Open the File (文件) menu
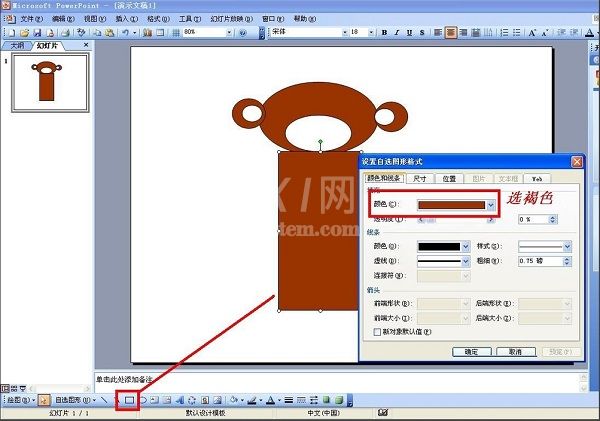 tap(31, 19)
